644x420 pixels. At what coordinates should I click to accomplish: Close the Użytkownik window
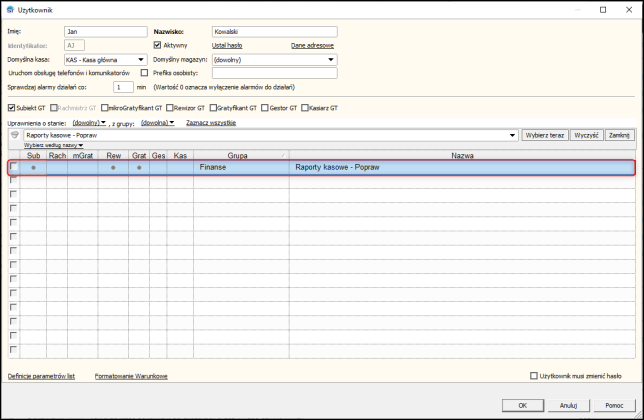[x=629, y=10]
